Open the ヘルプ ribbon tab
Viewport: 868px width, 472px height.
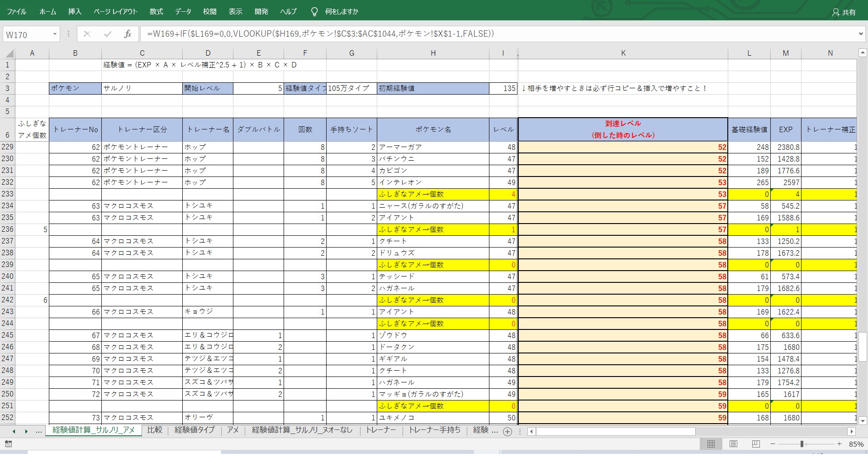click(x=288, y=12)
